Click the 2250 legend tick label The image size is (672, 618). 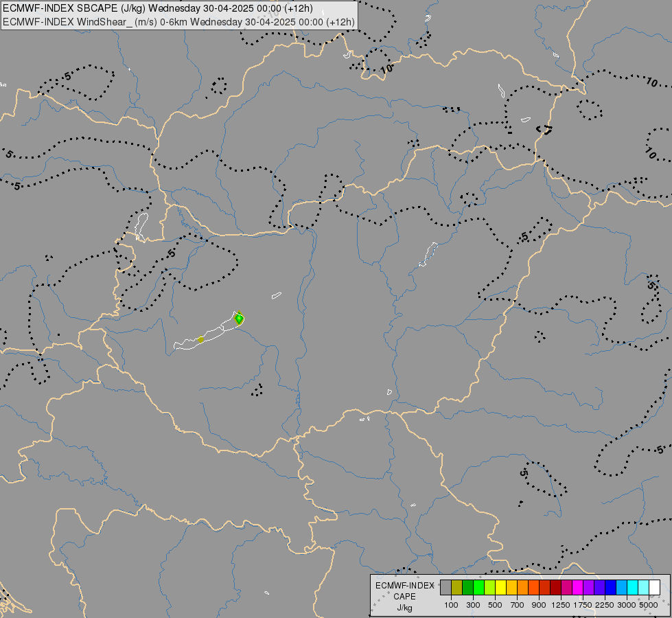click(x=605, y=605)
